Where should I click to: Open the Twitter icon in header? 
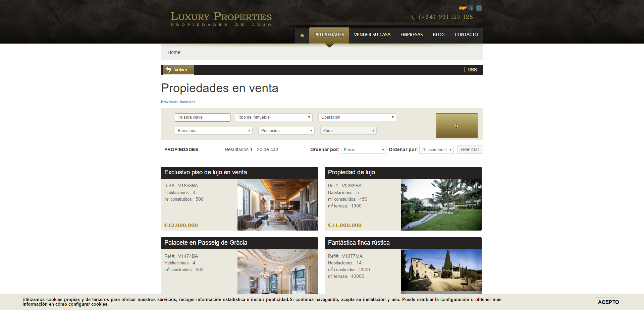coord(479,8)
